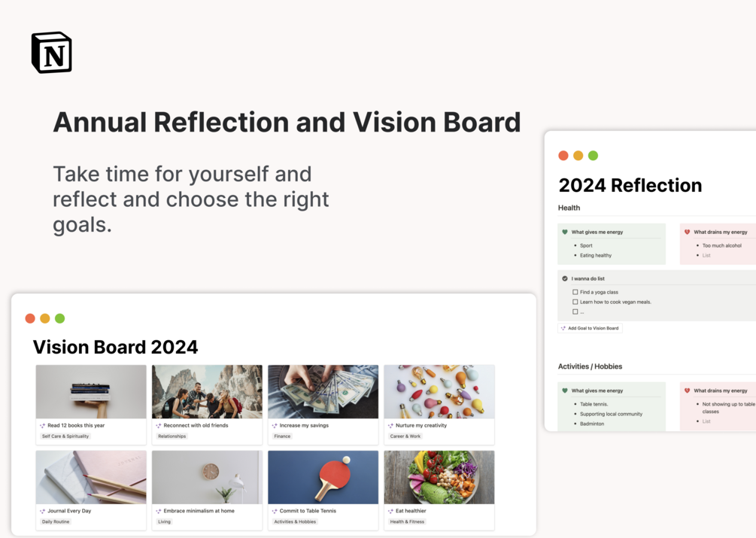Image resolution: width=756 pixels, height=538 pixels.
Task: Tick the empty third checkbox in list
Action: click(x=575, y=312)
